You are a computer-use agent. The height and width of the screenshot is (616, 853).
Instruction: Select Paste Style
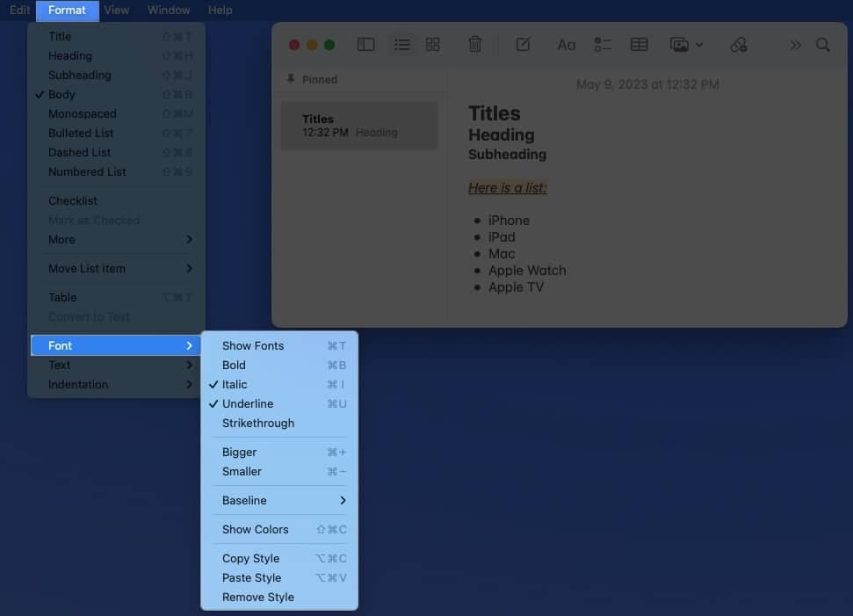279,578
